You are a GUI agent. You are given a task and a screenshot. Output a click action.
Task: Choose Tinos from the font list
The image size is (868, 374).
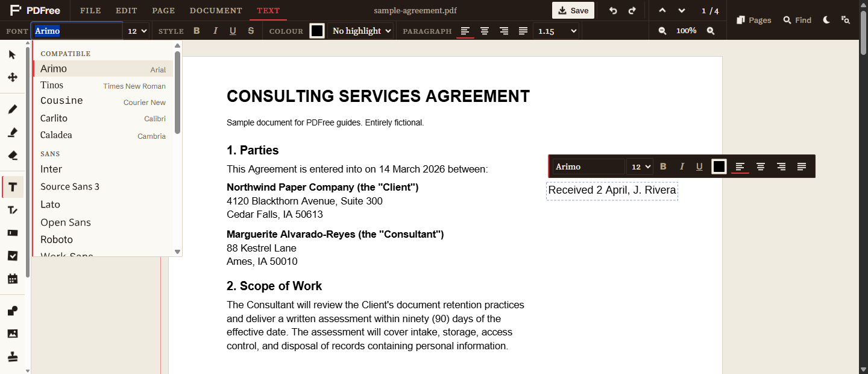click(103, 86)
